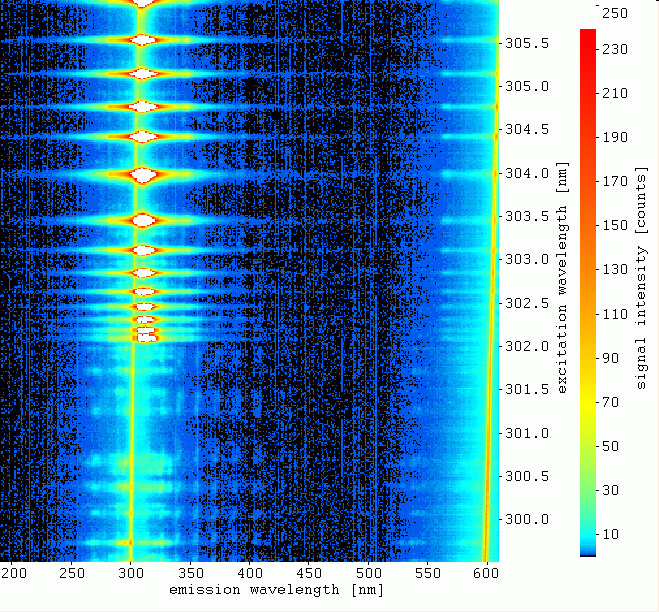
Task: Click the 300 tick label on emission axis
Action: pyautogui.click(x=131, y=573)
